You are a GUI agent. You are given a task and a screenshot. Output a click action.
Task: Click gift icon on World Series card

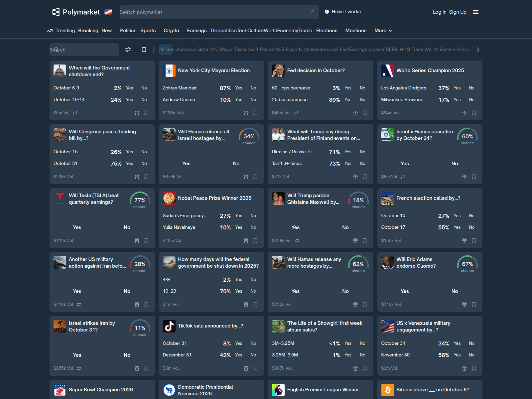pos(465,113)
